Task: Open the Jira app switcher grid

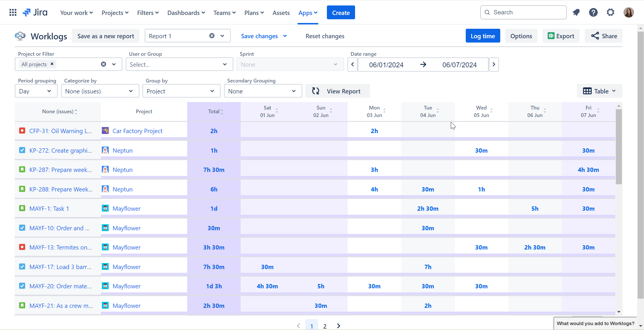Action: click(x=13, y=12)
